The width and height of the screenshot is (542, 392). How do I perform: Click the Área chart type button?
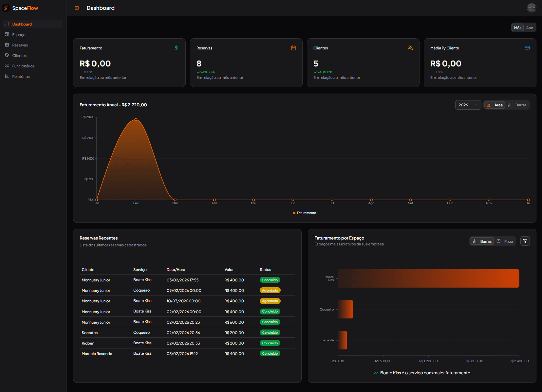tap(495, 105)
